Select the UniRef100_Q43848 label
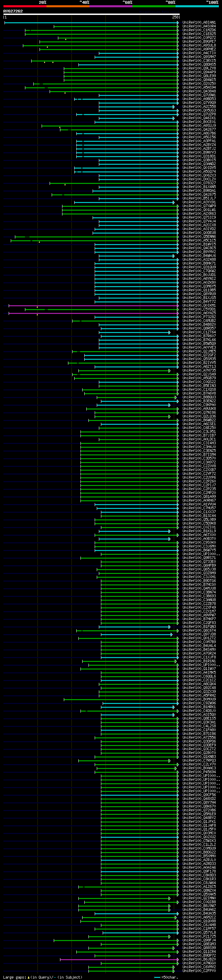 (x=199, y=91)
